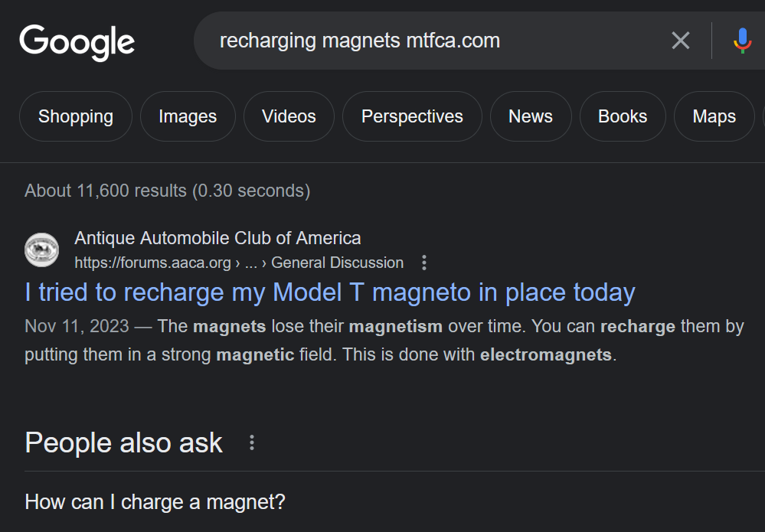The width and height of the screenshot is (765, 532).
Task: Open Maps results
Action: pos(714,116)
